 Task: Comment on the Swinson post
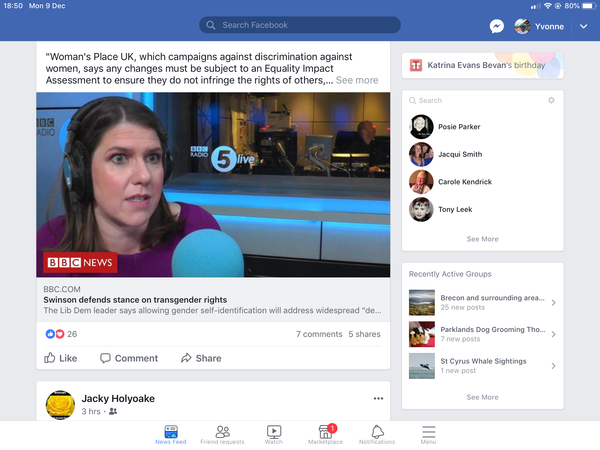click(x=129, y=358)
